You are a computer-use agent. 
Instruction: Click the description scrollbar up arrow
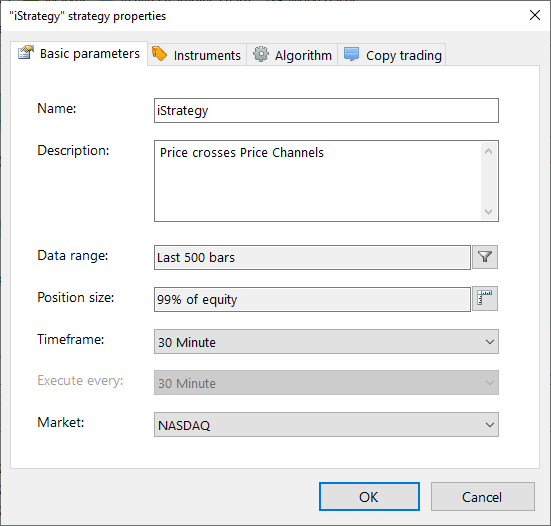click(488, 151)
